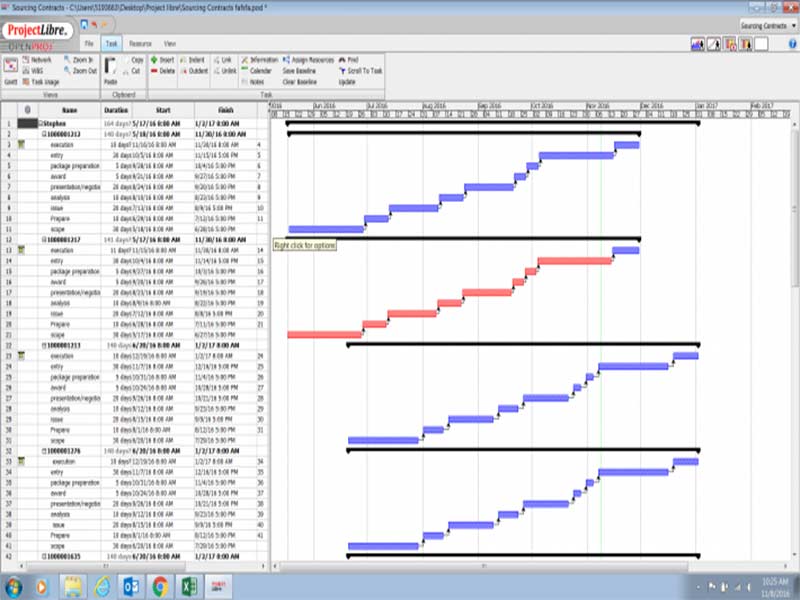This screenshot has width=800, height=600.
Task: Show the charts sub-view icon
Action: click(x=714, y=44)
